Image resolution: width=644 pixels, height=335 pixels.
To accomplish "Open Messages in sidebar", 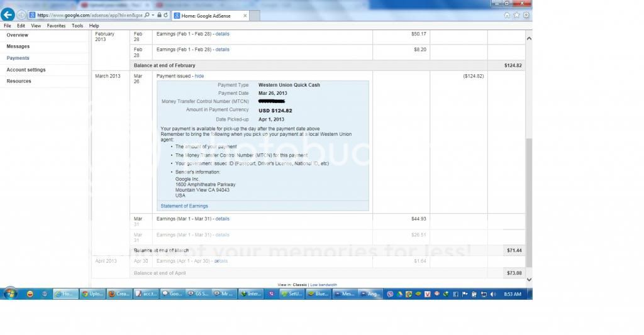I will click(18, 47).
